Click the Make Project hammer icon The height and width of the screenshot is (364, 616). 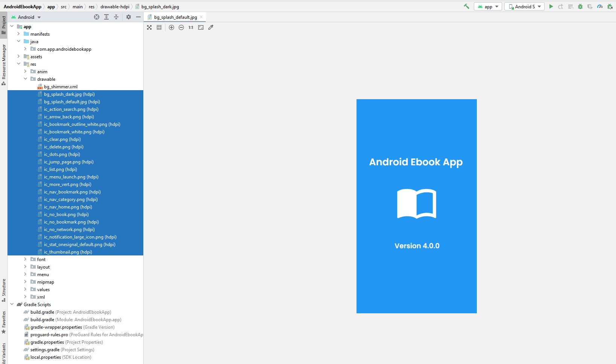point(466,6)
